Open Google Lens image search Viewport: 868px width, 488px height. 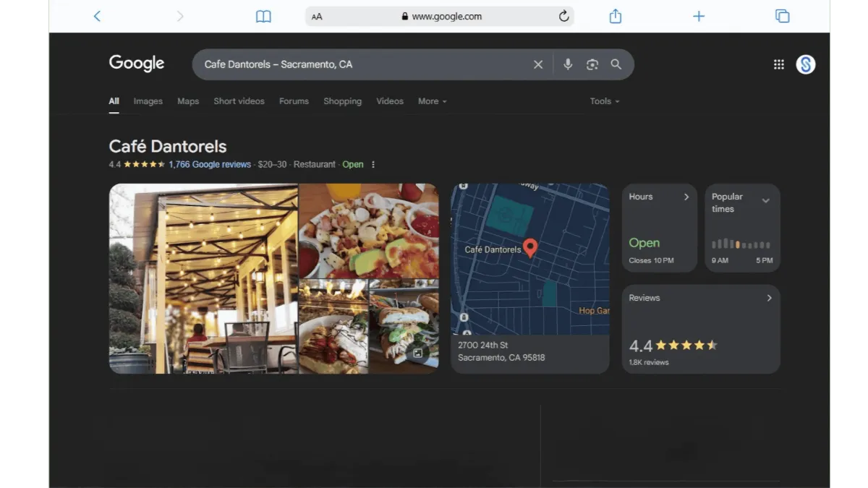(x=592, y=64)
